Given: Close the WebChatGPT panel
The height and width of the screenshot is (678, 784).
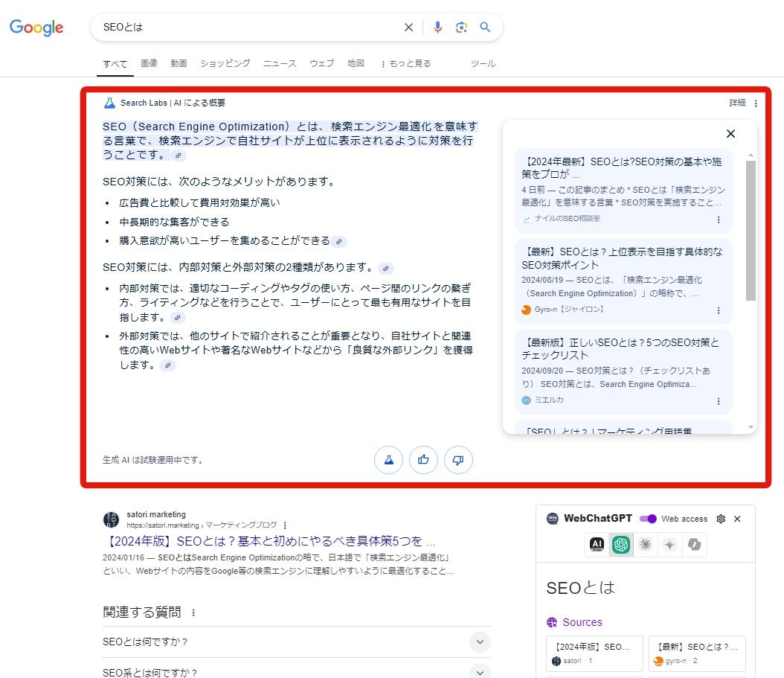Looking at the screenshot, I should point(737,519).
